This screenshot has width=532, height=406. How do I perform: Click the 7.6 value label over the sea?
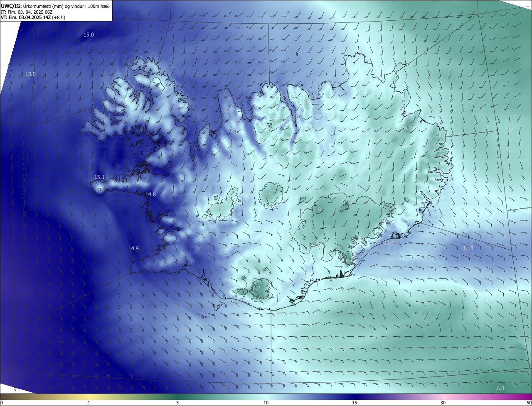(x=350, y=312)
